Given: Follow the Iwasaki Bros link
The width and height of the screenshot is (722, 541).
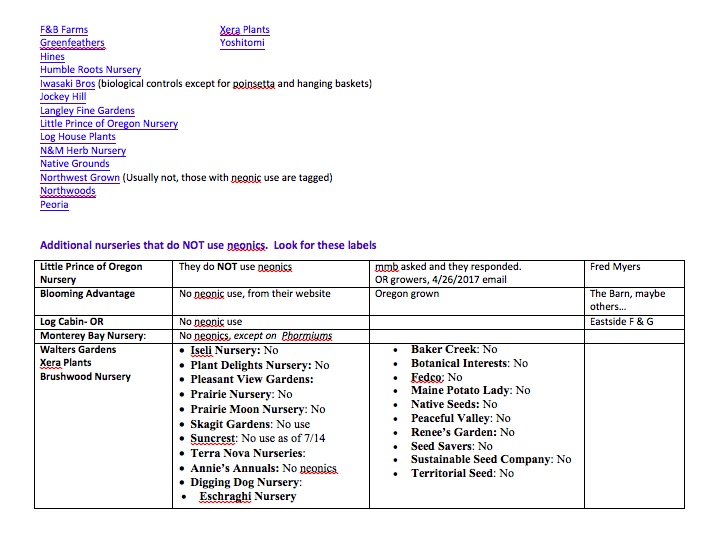Looking at the screenshot, I should click(67, 84).
